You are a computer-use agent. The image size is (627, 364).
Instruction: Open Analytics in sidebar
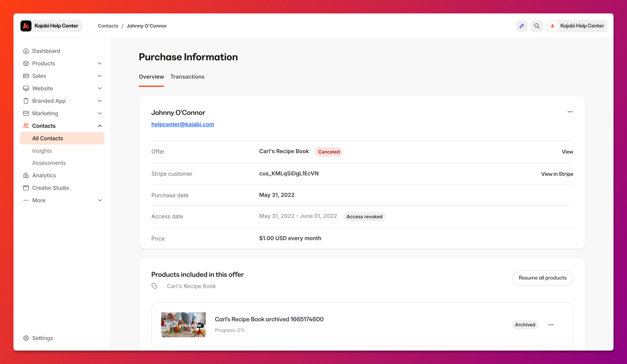pyautogui.click(x=44, y=175)
